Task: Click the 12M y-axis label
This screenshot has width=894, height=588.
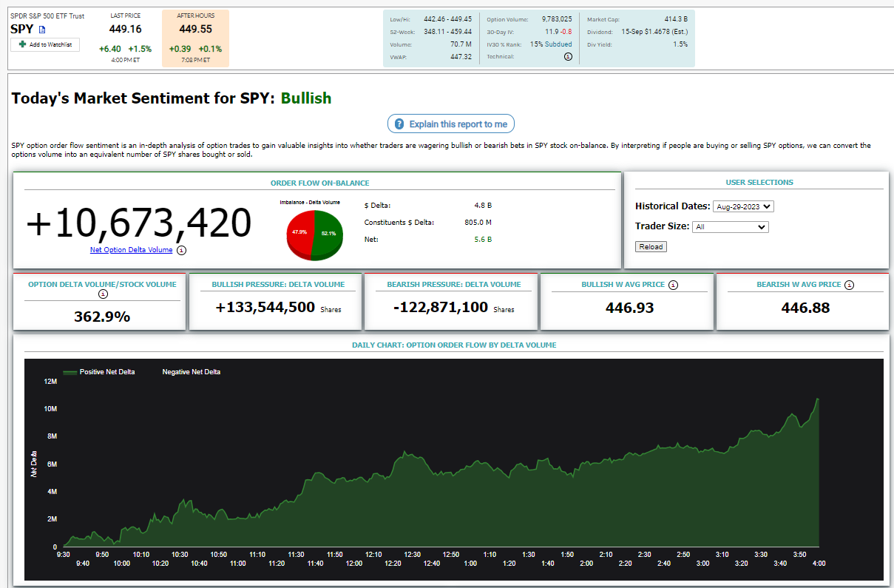Action: (50, 382)
